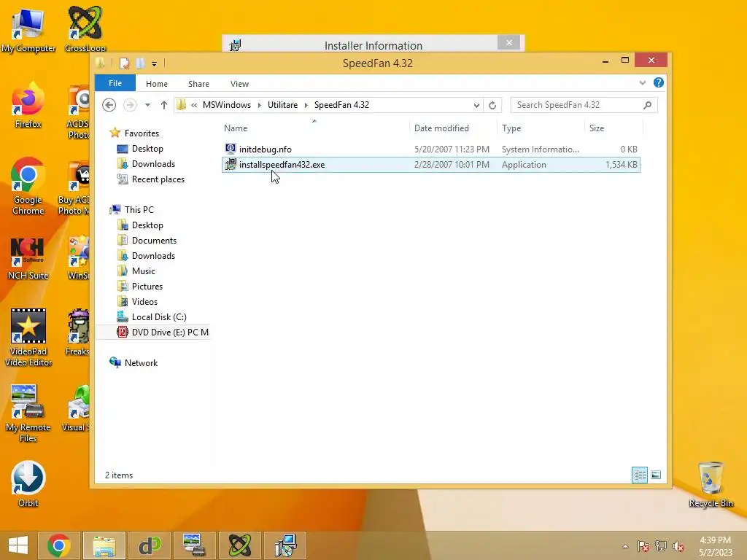Open Explorer Help question mark

click(659, 82)
